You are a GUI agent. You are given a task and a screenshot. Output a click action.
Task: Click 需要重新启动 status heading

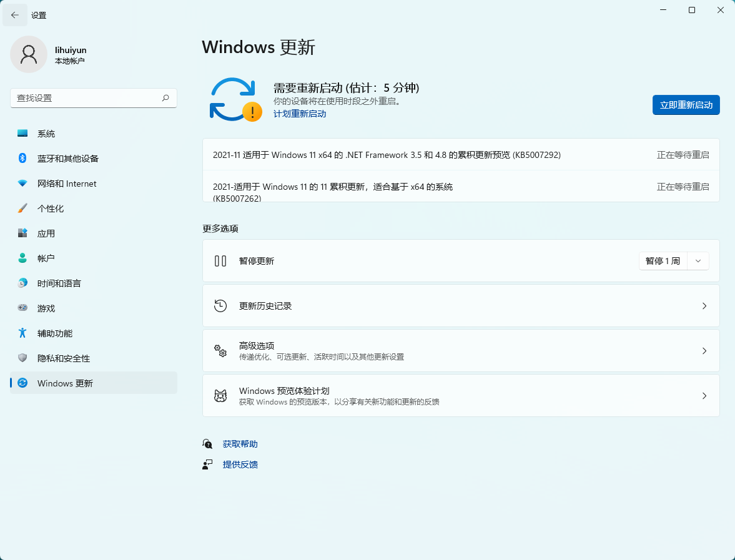[x=347, y=87]
